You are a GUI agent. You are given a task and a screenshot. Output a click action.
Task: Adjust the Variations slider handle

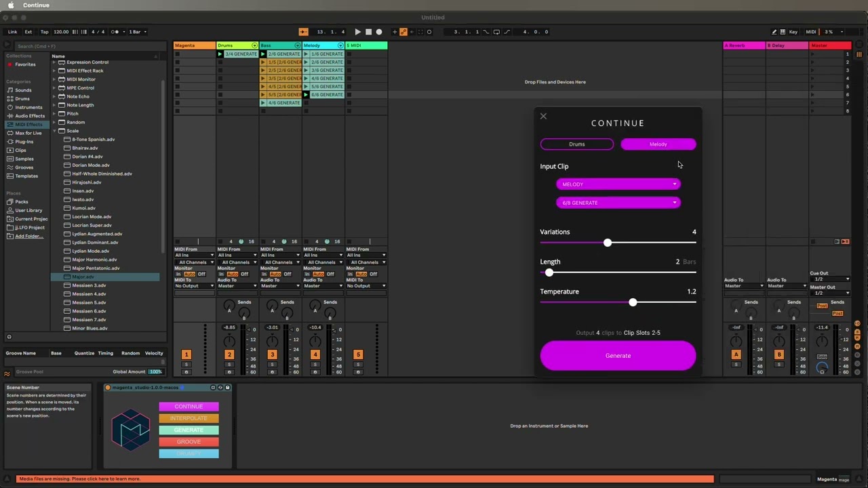pos(608,243)
